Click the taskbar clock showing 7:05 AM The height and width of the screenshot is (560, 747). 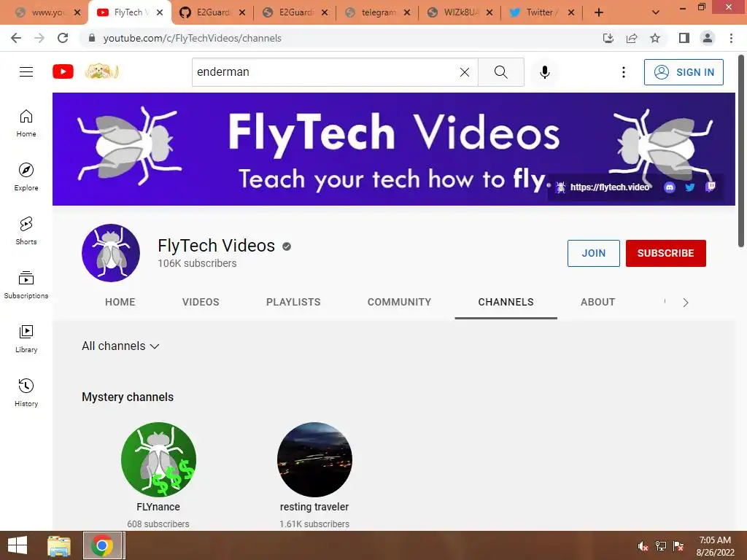[715, 546]
